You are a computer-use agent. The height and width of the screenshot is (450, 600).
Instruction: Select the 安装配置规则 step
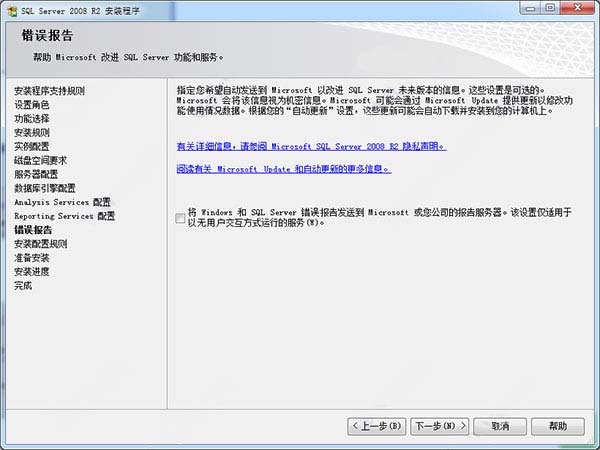point(41,244)
